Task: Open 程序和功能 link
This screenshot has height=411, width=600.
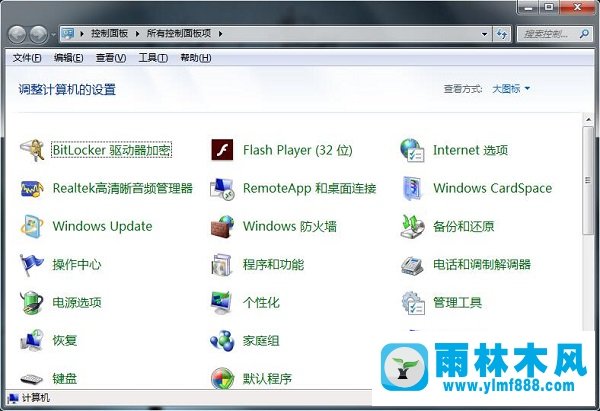Action: [x=273, y=264]
